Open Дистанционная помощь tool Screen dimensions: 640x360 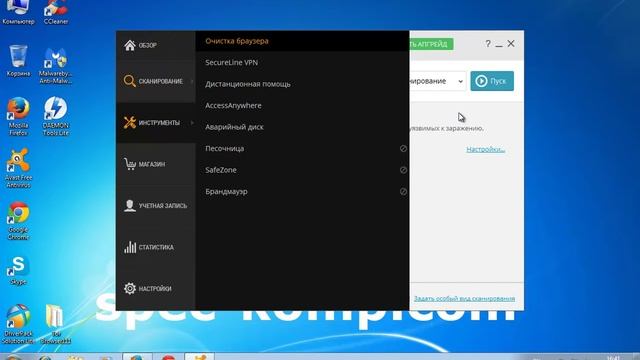coord(302,84)
